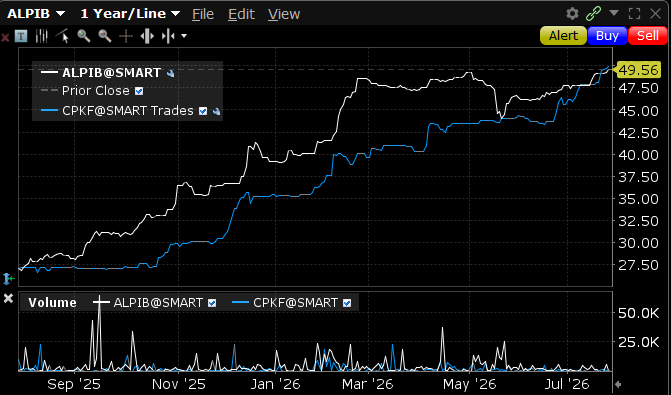This screenshot has width=671, height=395.
Task: Click the Prior Close legend label
Action: coord(95,91)
